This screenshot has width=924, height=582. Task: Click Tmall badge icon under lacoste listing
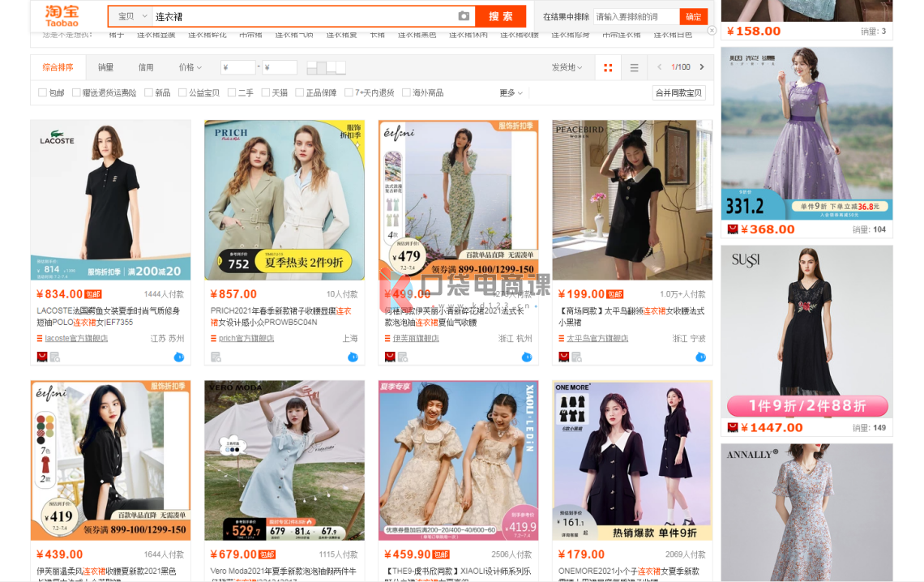42,357
